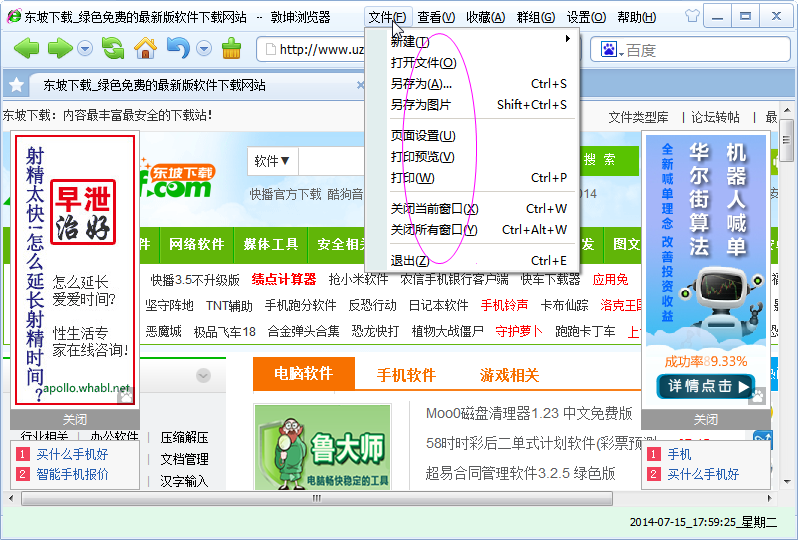Choose 打开文件(O) menu item
Image resolution: width=798 pixels, height=540 pixels.
482,63
